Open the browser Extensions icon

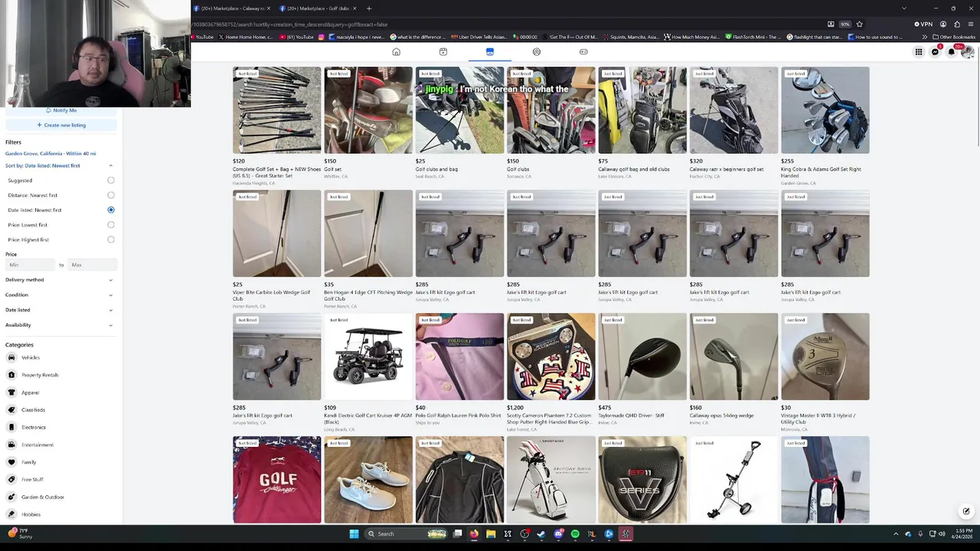[957, 24]
